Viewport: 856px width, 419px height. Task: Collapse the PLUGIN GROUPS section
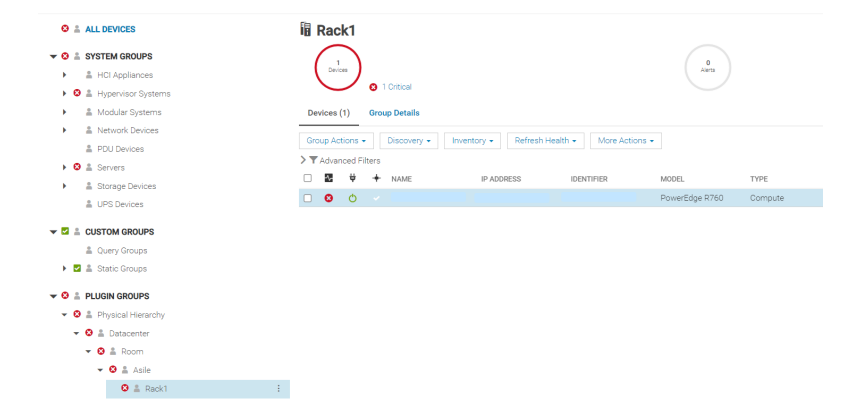point(53,296)
